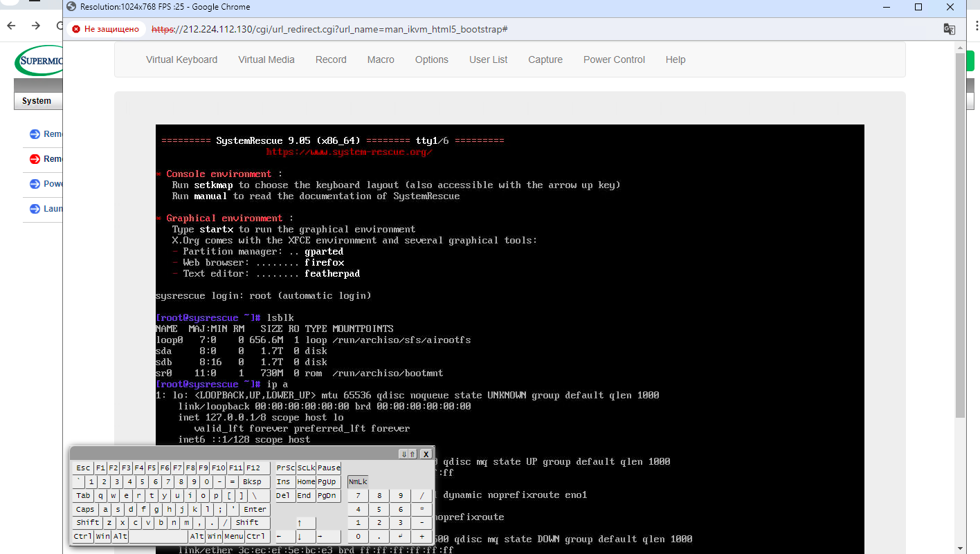Open the Virtual Media menu

tap(266, 59)
